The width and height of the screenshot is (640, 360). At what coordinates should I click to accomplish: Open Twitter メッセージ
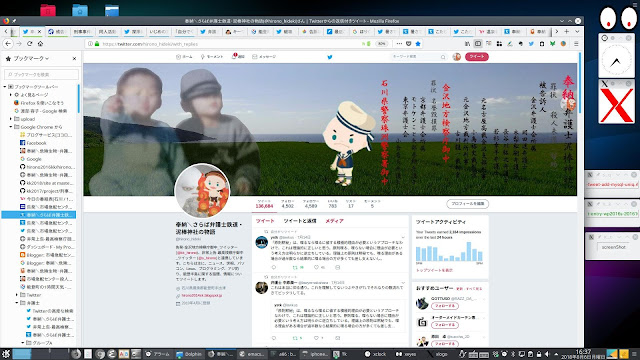pos(264,57)
